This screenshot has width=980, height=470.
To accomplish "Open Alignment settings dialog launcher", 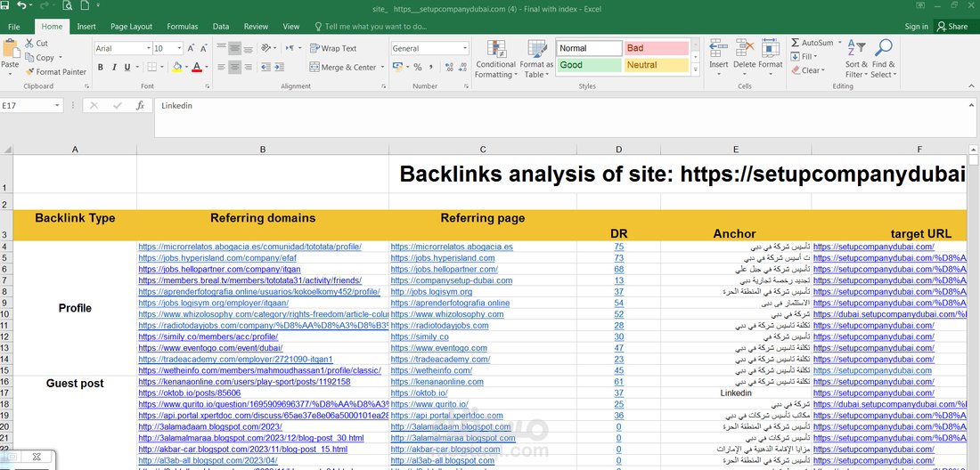I will tap(382, 86).
